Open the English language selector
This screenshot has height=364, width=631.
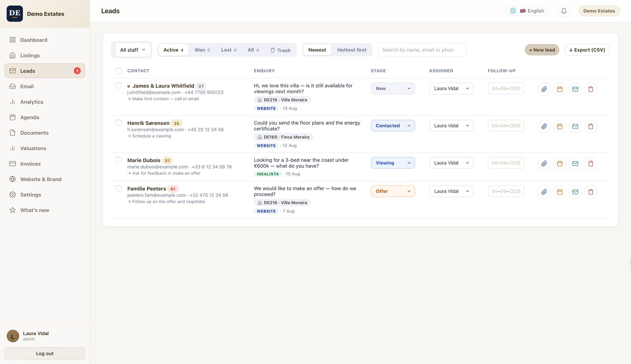(x=527, y=11)
